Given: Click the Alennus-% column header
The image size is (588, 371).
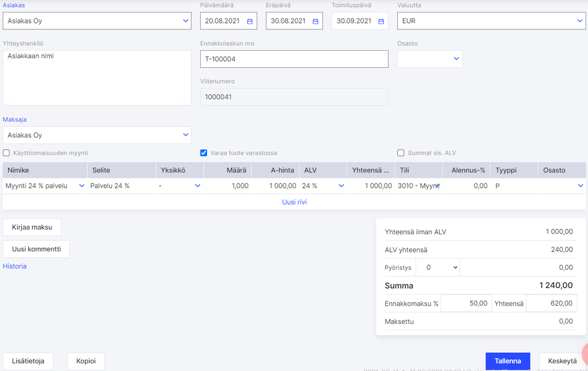Looking at the screenshot, I should [x=467, y=170].
